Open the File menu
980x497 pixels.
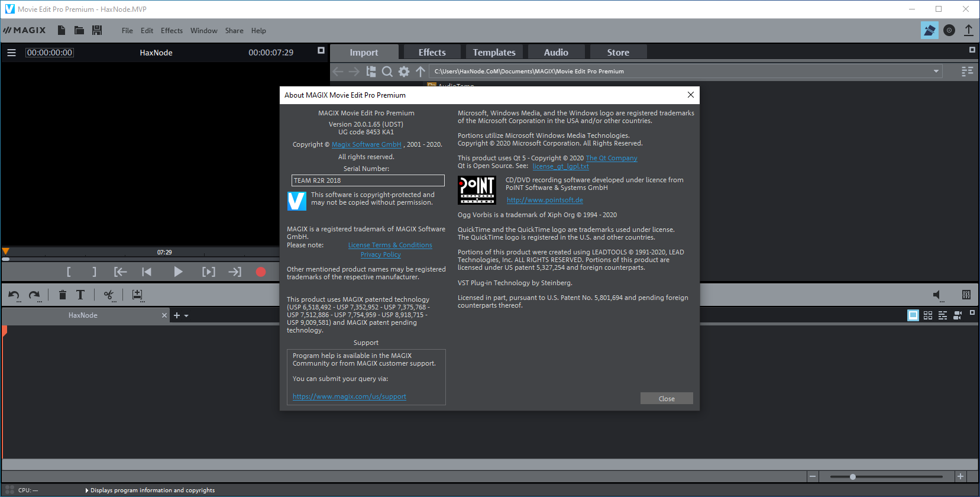click(x=127, y=31)
